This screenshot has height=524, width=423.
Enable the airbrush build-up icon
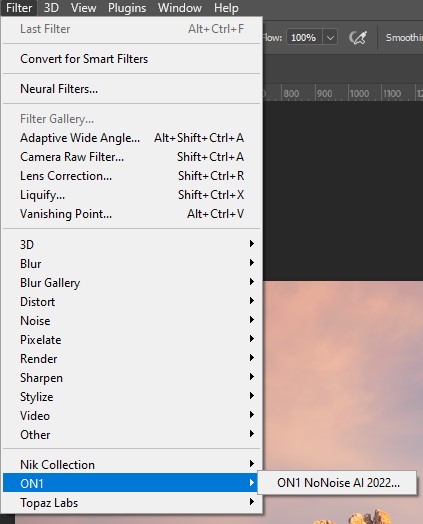[x=358, y=37]
